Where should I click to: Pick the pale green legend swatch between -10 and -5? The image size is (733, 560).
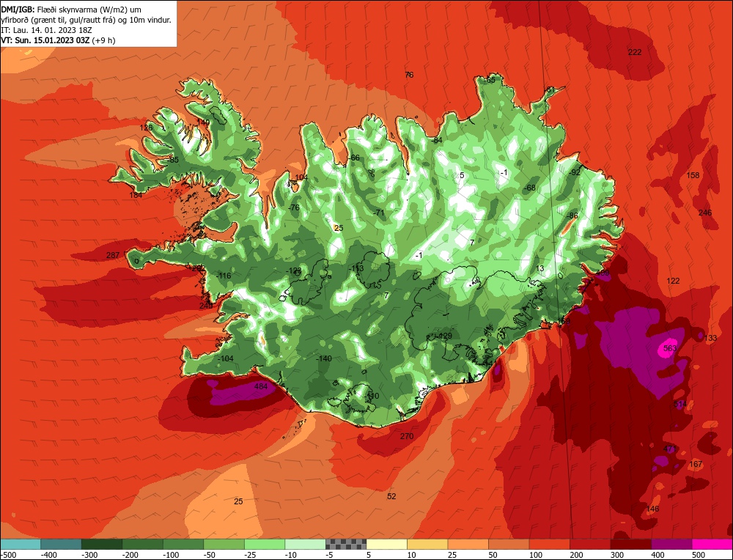click(305, 545)
